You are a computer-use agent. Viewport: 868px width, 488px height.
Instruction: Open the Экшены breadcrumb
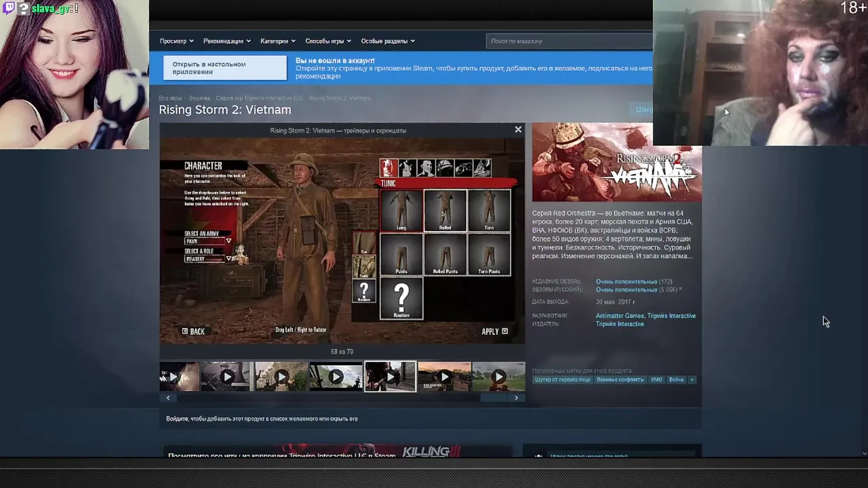[199, 98]
